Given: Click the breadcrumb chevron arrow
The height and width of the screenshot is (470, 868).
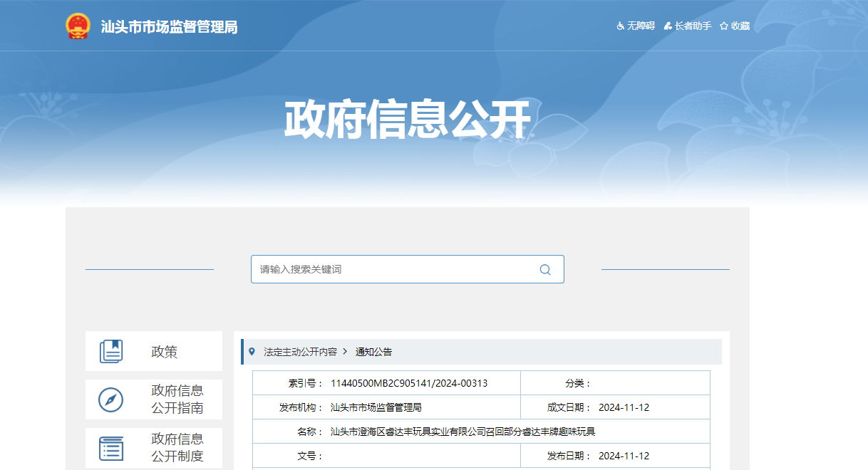Looking at the screenshot, I should click(346, 351).
